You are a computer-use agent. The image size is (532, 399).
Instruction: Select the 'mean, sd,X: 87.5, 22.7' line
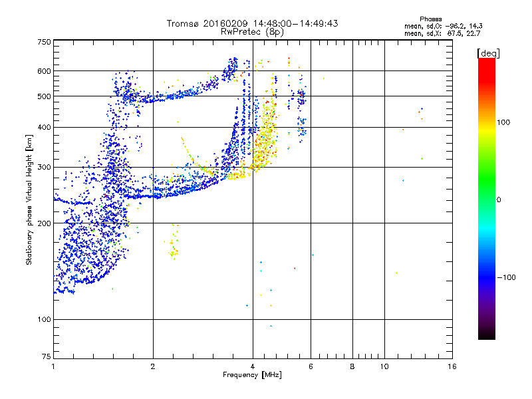coord(442,34)
